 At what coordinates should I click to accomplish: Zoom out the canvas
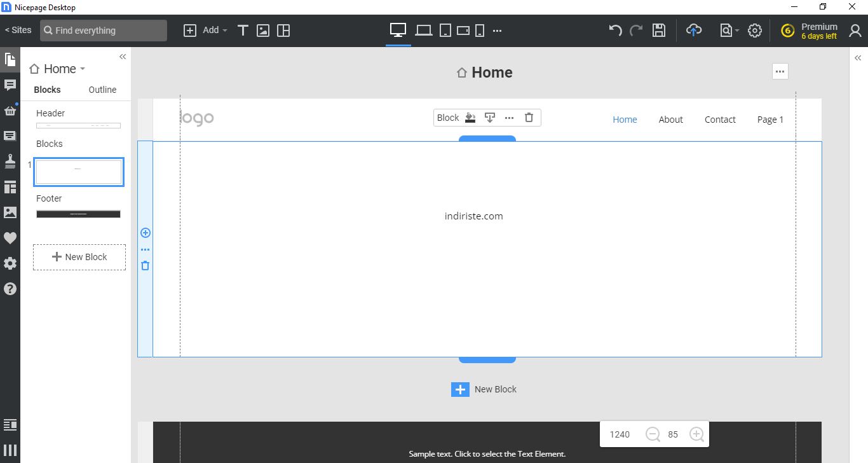[x=653, y=434]
